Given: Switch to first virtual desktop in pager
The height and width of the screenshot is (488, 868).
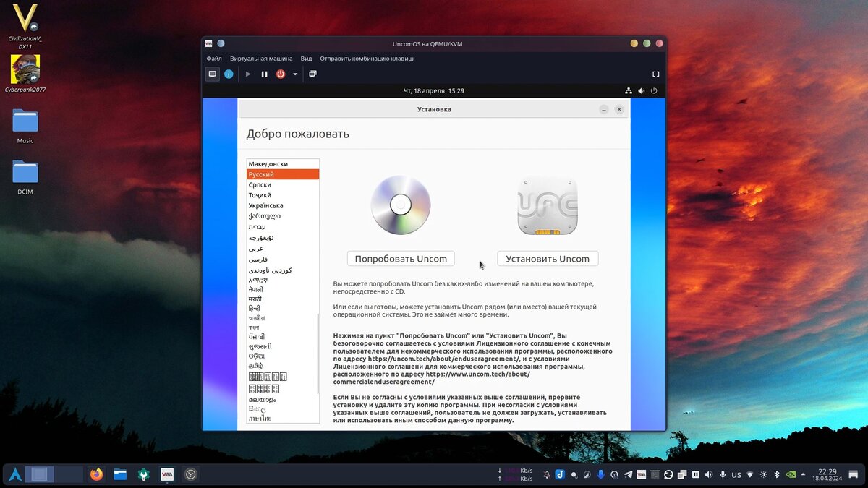Looking at the screenshot, I should click(x=39, y=474).
